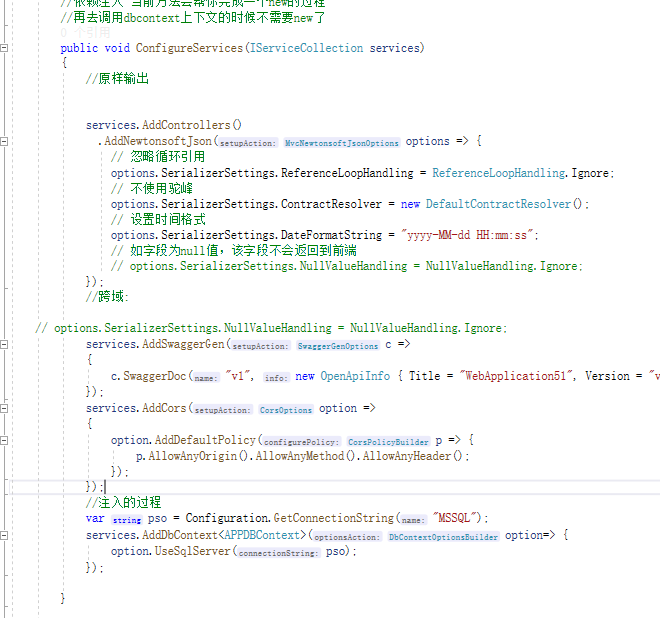Click the IServiceCollection type name

click(x=306, y=48)
